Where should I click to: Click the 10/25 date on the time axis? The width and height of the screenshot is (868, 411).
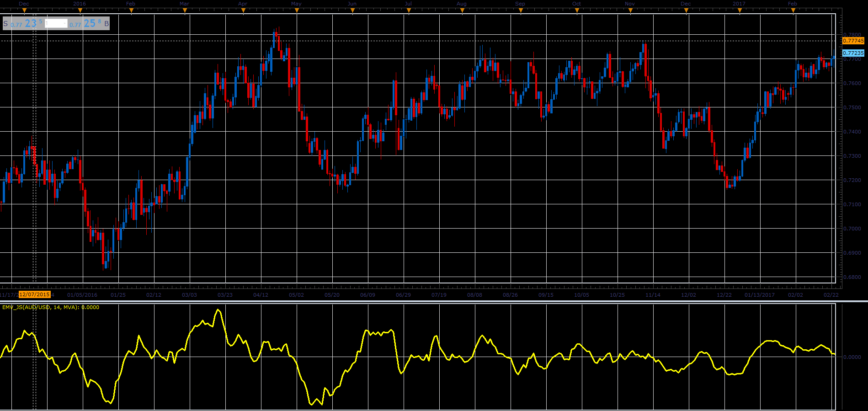coord(617,295)
